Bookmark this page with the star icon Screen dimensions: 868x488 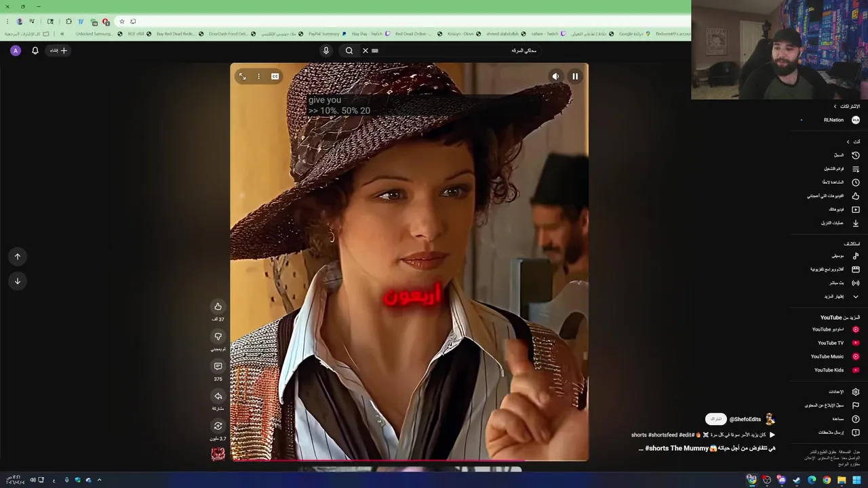point(121,21)
